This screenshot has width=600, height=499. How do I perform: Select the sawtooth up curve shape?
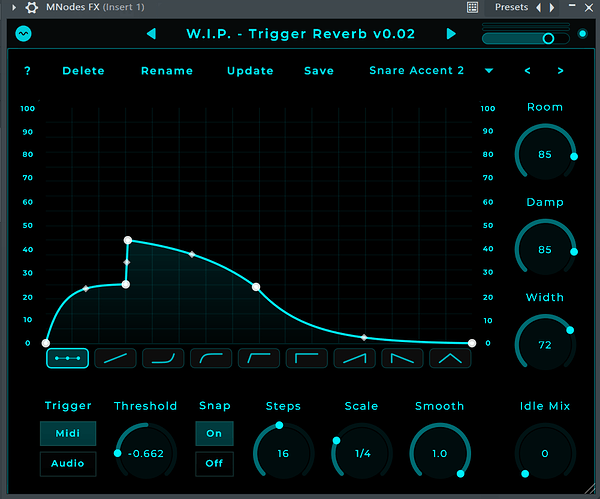[354, 358]
